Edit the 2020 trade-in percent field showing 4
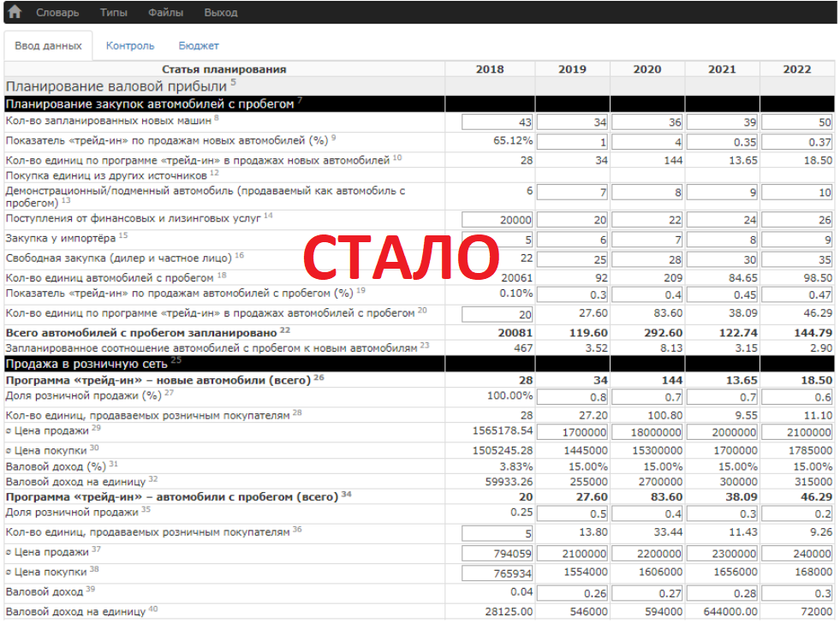 648,140
